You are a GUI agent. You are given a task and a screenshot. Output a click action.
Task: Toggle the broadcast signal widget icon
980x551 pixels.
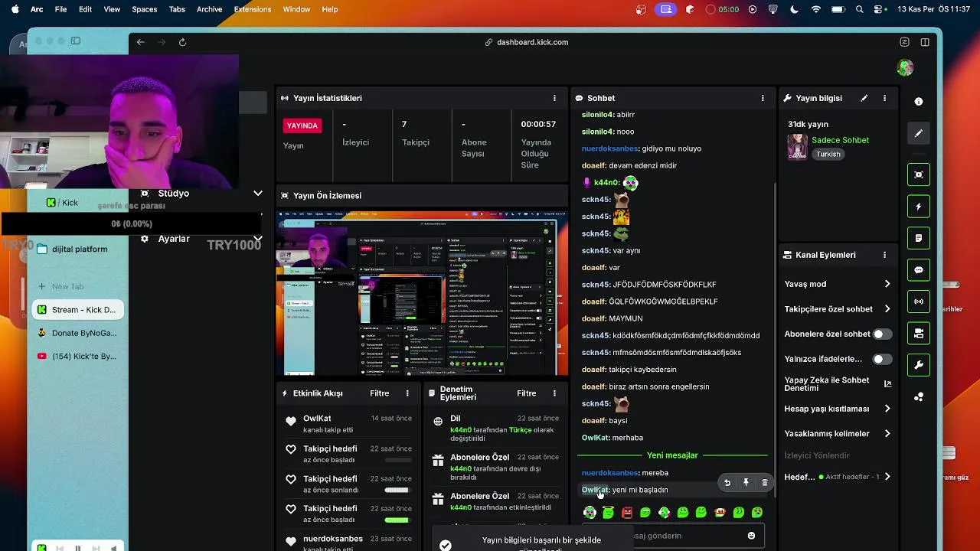(x=919, y=302)
